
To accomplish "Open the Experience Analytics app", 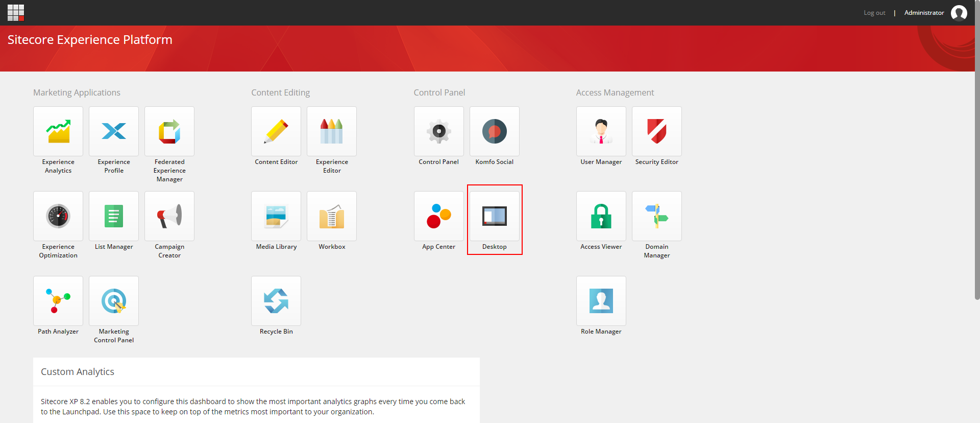I will (x=58, y=131).
